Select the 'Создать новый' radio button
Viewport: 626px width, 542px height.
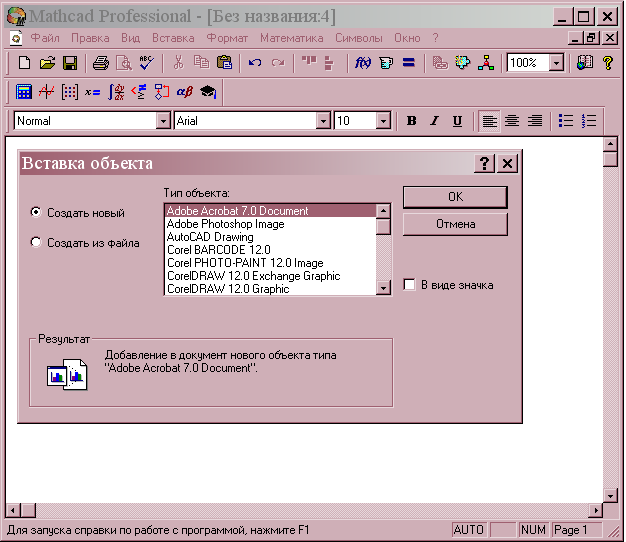pos(36,212)
